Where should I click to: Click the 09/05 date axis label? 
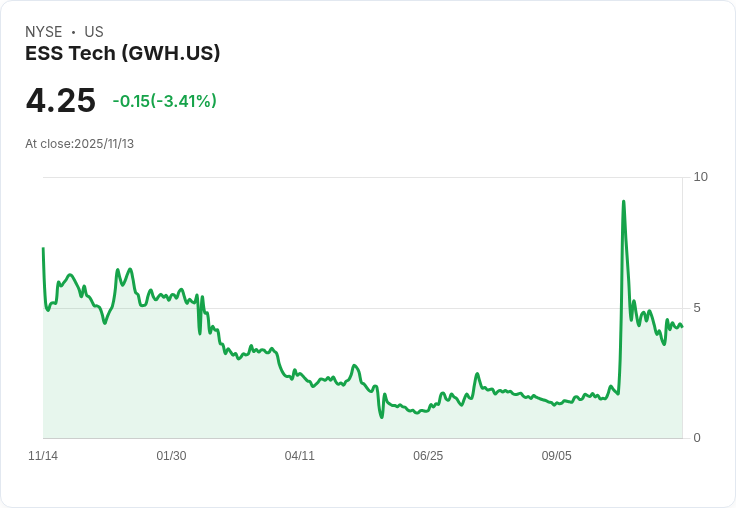(x=557, y=456)
